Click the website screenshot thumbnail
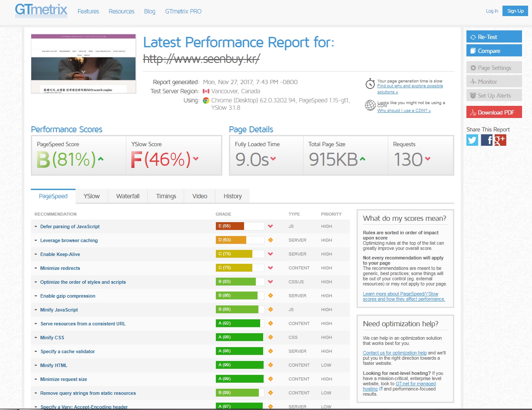The height and width of the screenshot is (410, 532). tap(83, 63)
